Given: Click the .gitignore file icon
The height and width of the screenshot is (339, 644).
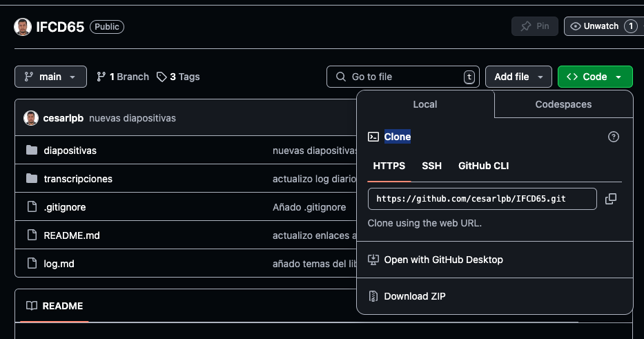Looking at the screenshot, I should click(32, 206).
